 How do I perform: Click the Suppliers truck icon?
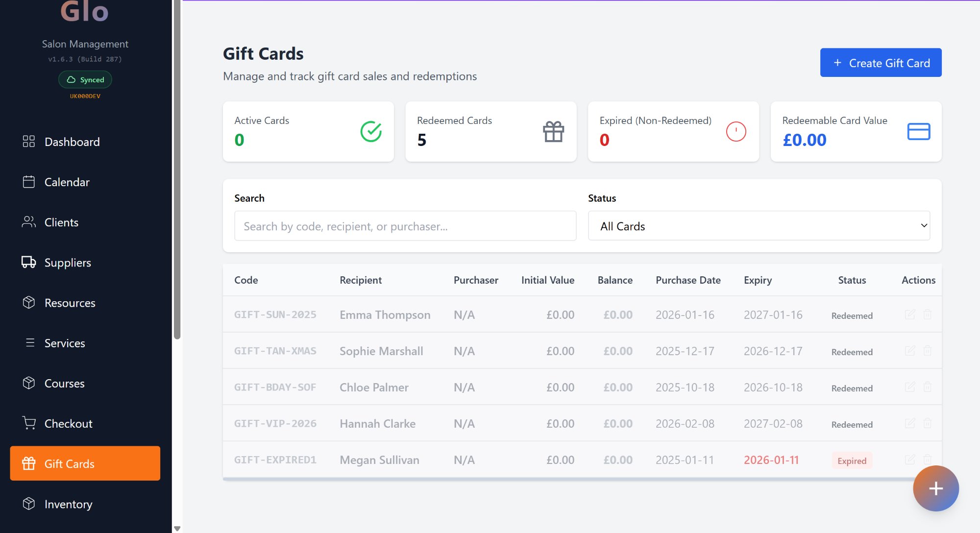[29, 262]
